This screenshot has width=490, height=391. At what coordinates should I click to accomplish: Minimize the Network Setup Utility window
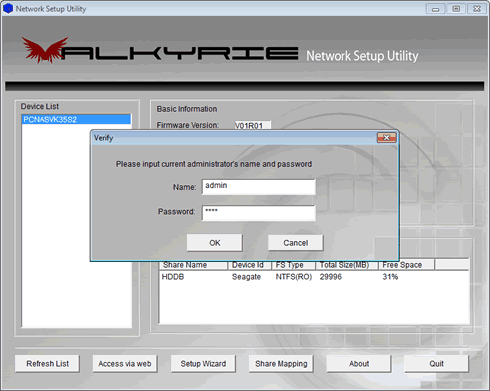[x=435, y=9]
